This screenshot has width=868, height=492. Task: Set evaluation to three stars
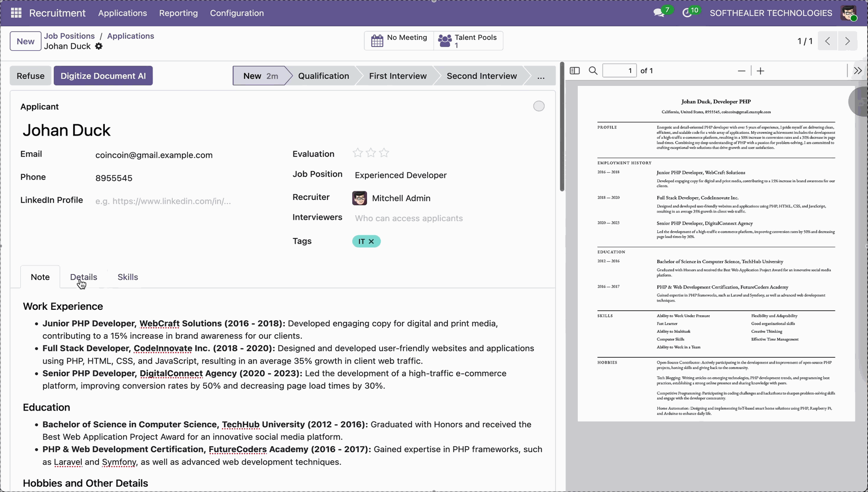(384, 153)
